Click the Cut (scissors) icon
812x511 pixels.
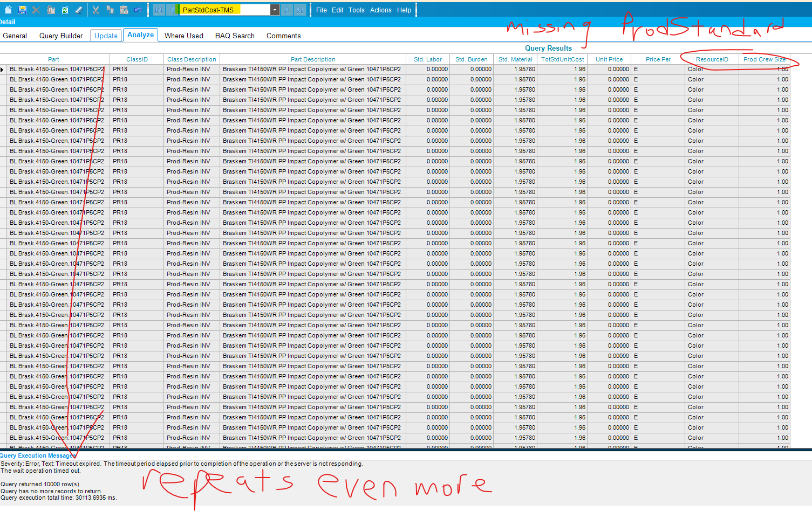pos(95,10)
